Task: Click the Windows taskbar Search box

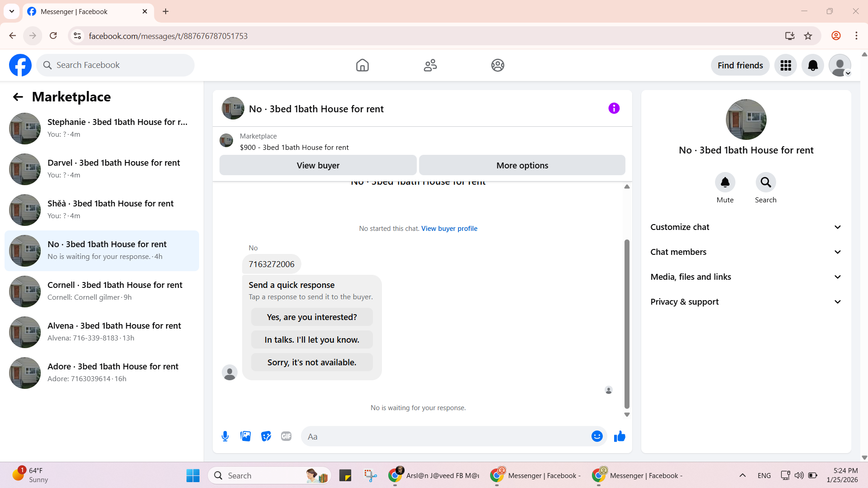Action: (269, 475)
